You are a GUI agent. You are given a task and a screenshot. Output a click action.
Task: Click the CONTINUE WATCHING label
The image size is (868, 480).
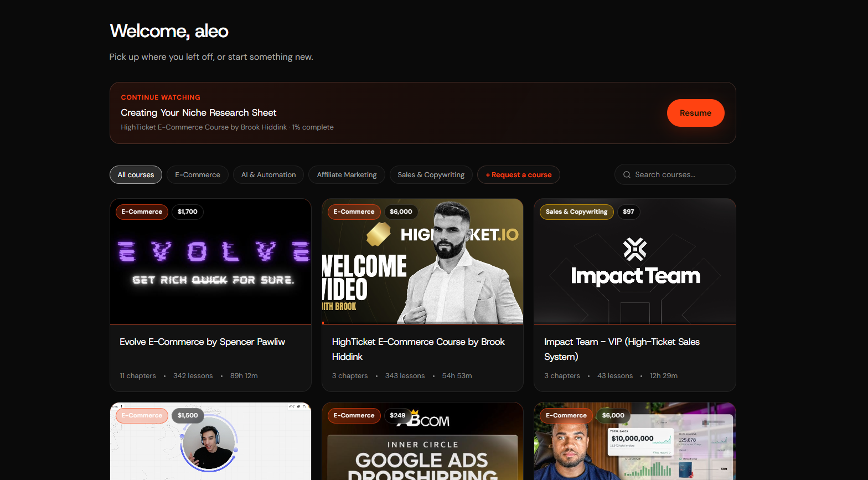(161, 97)
